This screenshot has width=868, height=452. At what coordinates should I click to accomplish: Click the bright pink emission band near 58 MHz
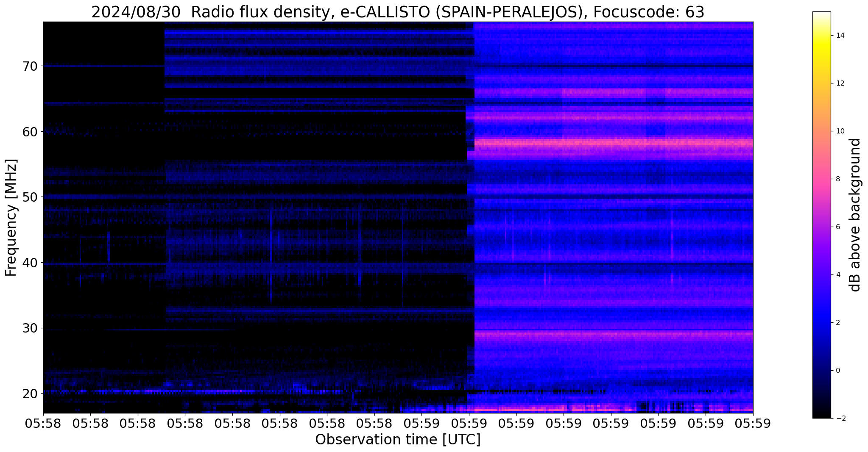(614, 143)
